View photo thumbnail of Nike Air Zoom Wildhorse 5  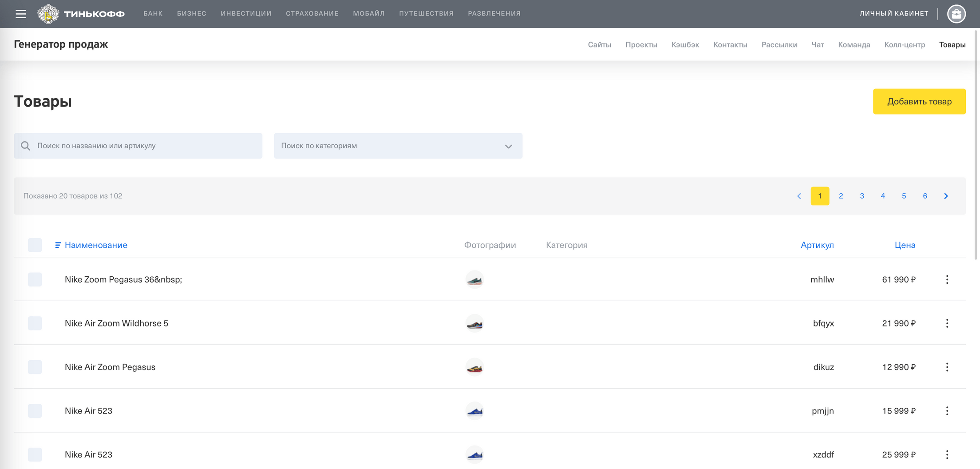tap(474, 323)
